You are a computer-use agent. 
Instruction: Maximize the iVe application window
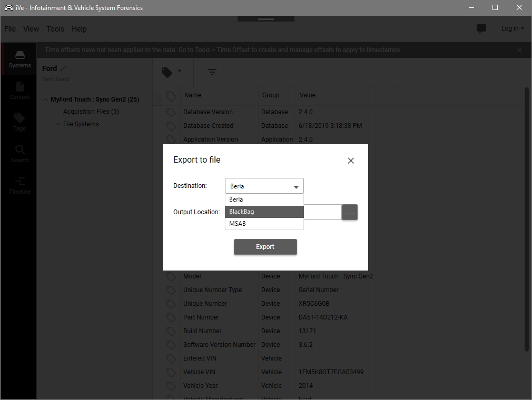[495, 7]
